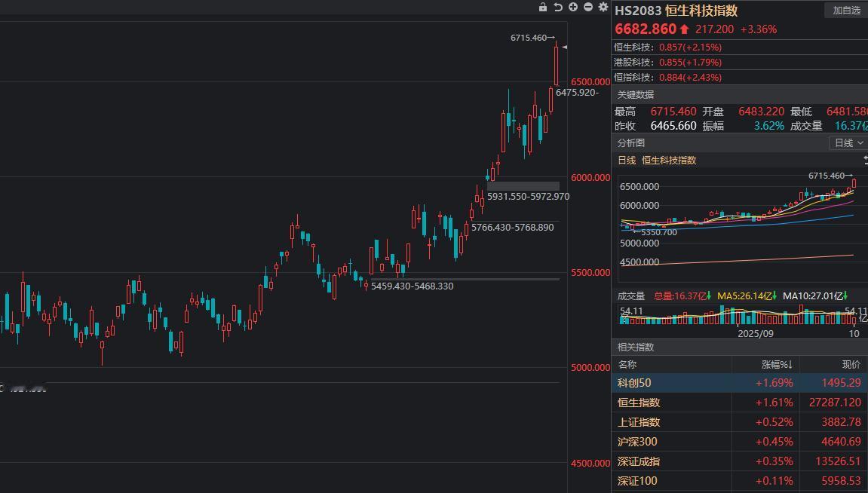Open chart settings gear icon
The height and width of the screenshot is (493, 868).
click(603, 7)
